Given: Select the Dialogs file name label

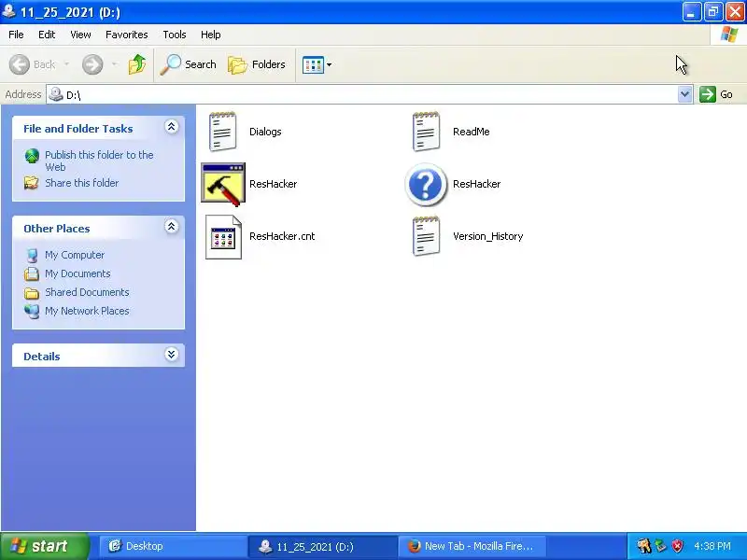Looking at the screenshot, I should click(x=265, y=132).
